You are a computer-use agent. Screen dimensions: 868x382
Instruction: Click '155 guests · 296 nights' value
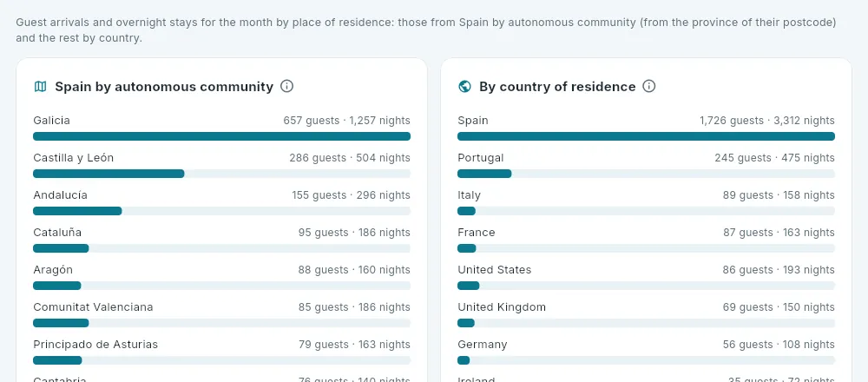351,194
